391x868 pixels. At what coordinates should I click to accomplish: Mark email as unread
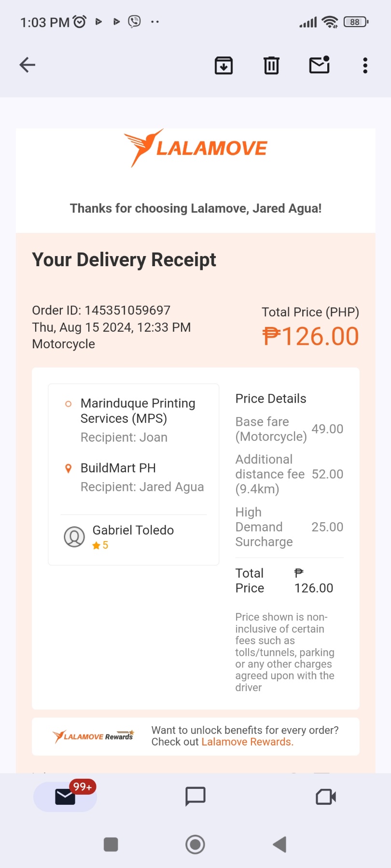point(319,65)
